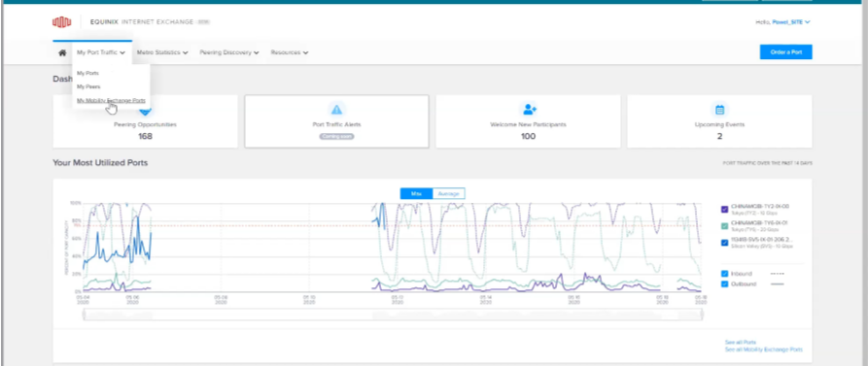
Task: Choose My Mobility Exchange Ports
Action: tap(111, 101)
